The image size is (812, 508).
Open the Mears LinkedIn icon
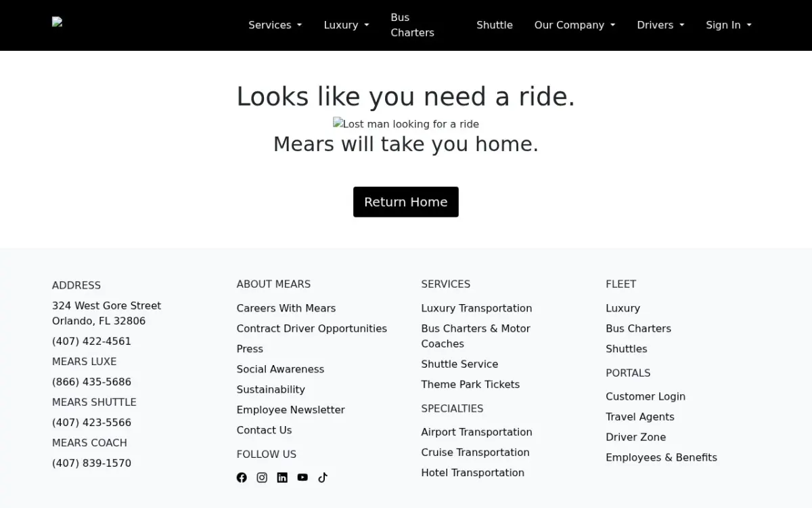tap(282, 478)
